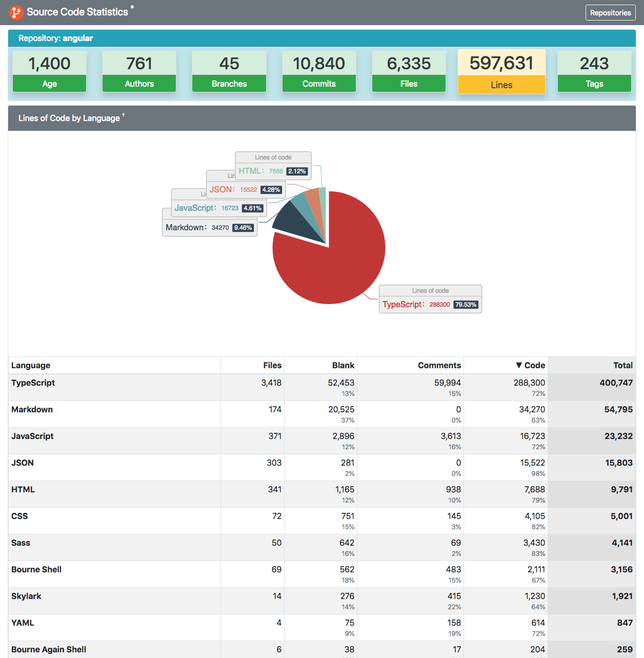The width and height of the screenshot is (644, 658).
Task: Click Markdown blank count 20,525
Action: pos(341,409)
